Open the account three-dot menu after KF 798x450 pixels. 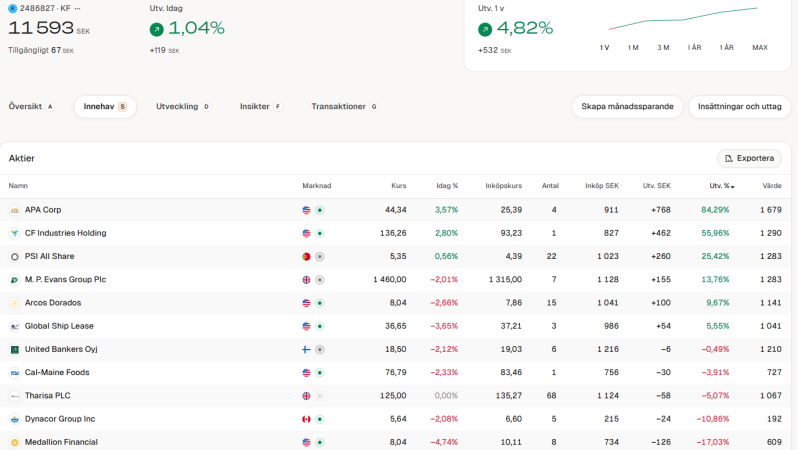[x=78, y=8]
